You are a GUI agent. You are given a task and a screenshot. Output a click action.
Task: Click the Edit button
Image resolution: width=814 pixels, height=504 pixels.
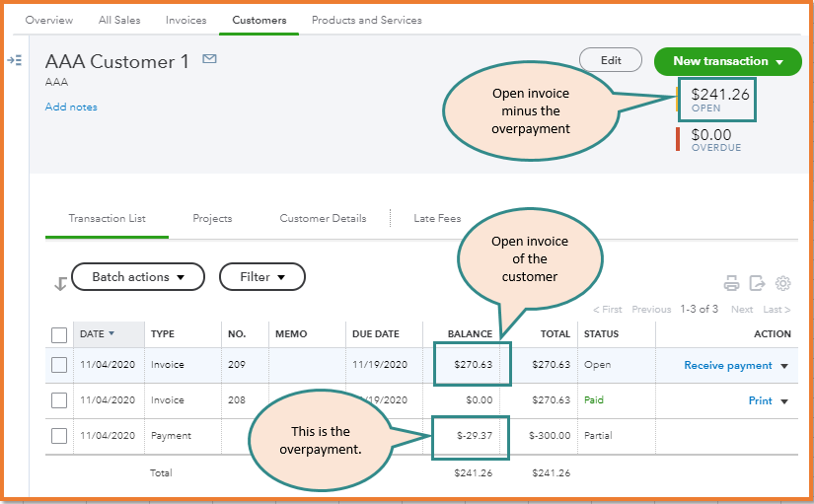tap(611, 60)
